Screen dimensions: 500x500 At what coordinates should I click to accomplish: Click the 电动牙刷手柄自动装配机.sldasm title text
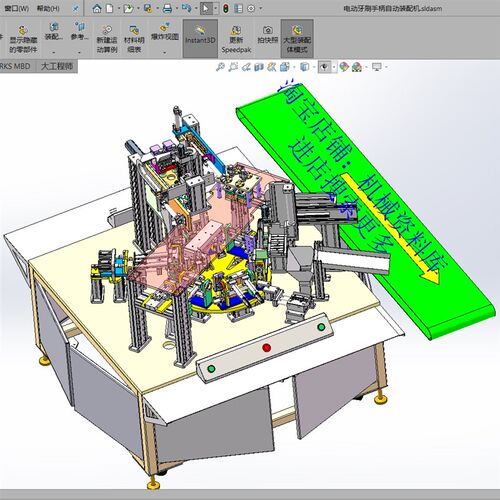(x=393, y=8)
